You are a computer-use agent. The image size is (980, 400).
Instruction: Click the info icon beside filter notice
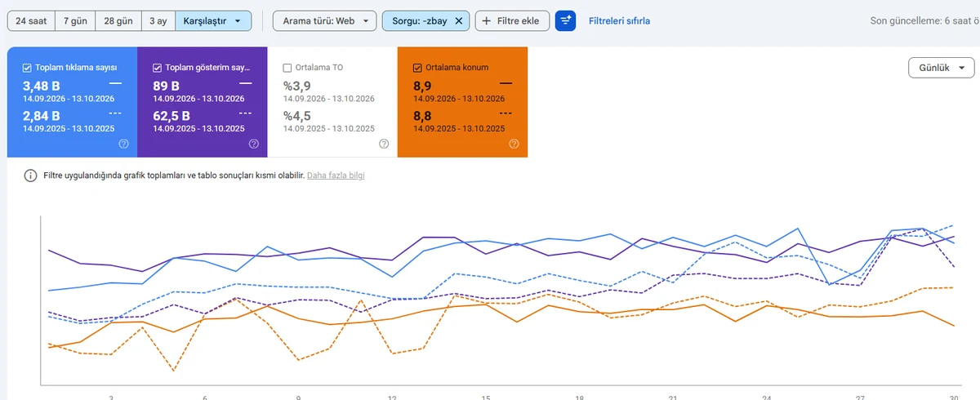click(30, 176)
